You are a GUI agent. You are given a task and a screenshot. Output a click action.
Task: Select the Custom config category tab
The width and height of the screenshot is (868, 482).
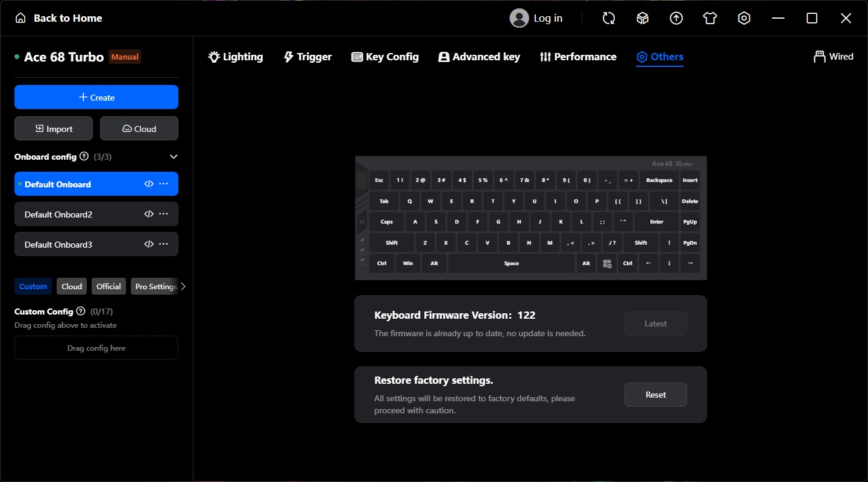tap(33, 287)
